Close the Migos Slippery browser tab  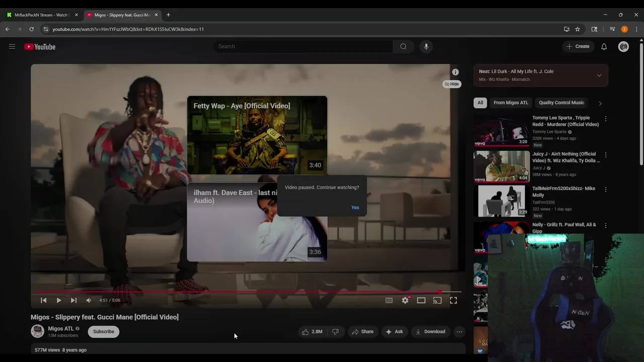click(156, 15)
